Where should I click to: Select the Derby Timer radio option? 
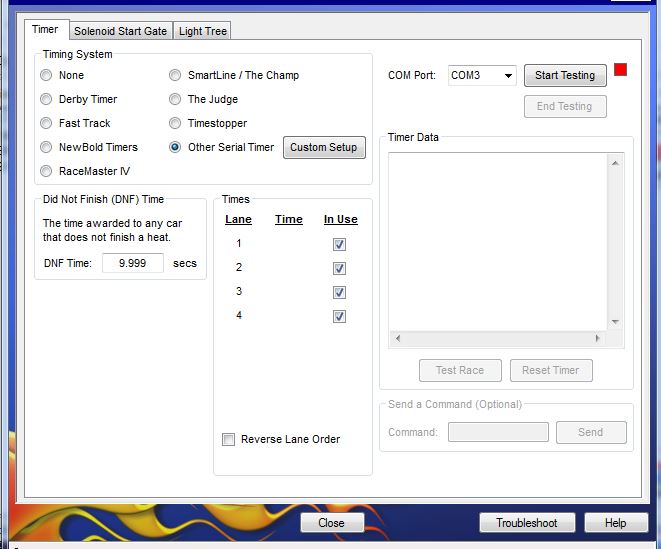coord(46,99)
